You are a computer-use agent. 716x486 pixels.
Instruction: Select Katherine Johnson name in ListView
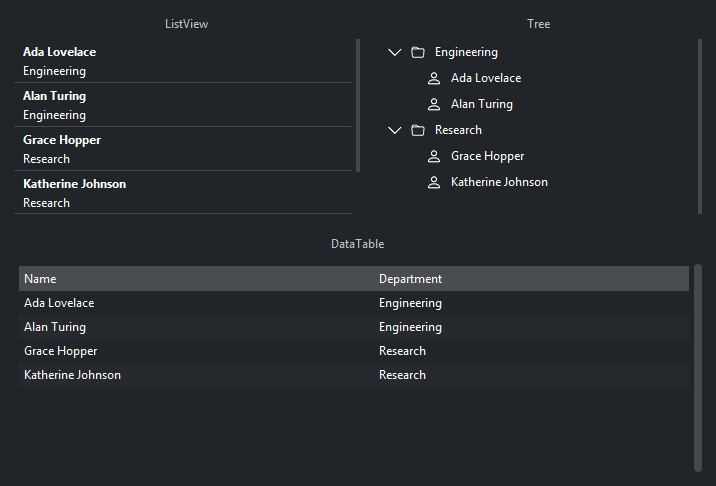(74, 184)
